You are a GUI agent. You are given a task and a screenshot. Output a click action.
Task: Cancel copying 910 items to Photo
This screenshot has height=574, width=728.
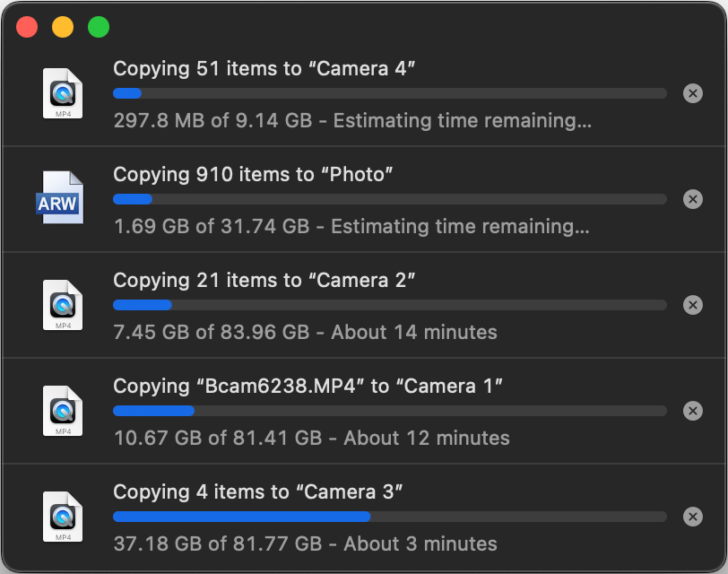pyautogui.click(x=693, y=199)
